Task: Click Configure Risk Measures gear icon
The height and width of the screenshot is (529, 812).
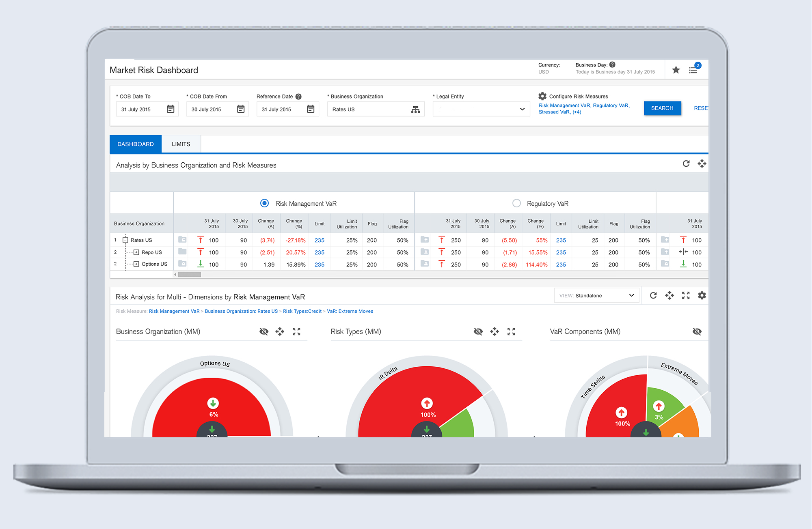Action: click(542, 96)
